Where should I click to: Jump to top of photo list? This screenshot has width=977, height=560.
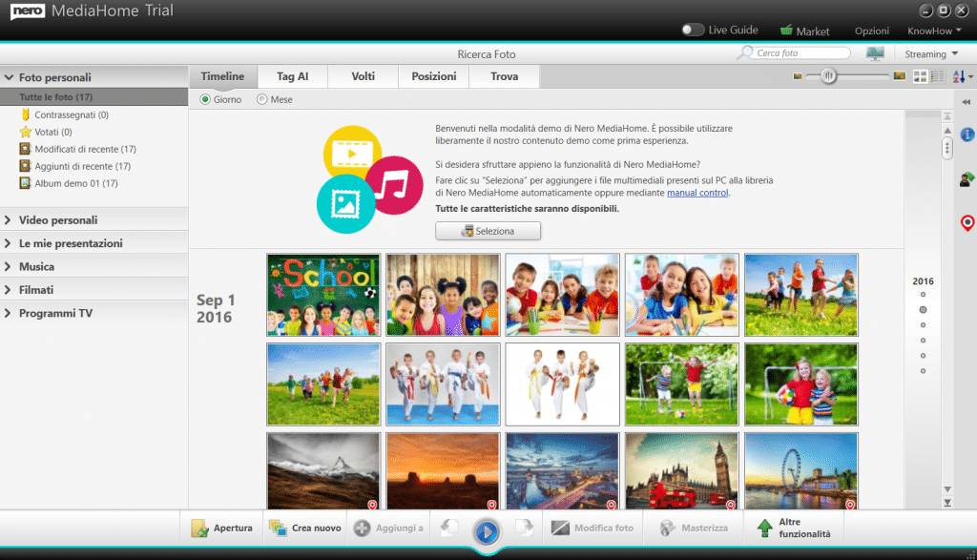[x=947, y=116]
